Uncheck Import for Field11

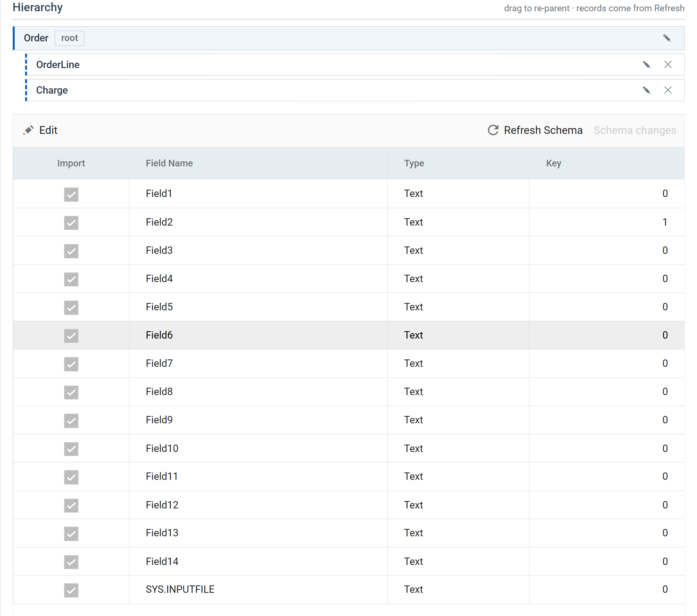(71, 477)
